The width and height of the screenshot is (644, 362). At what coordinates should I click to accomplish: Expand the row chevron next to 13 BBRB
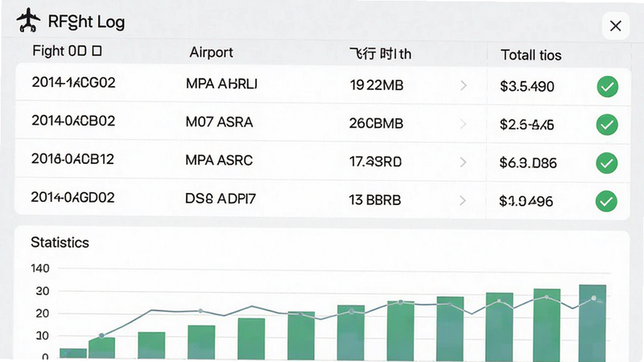pyautogui.click(x=462, y=200)
